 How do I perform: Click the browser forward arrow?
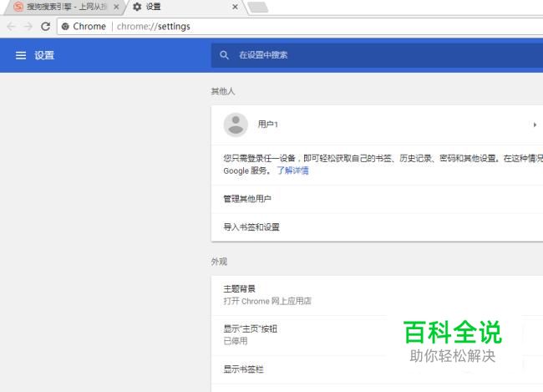coord(28,27)
